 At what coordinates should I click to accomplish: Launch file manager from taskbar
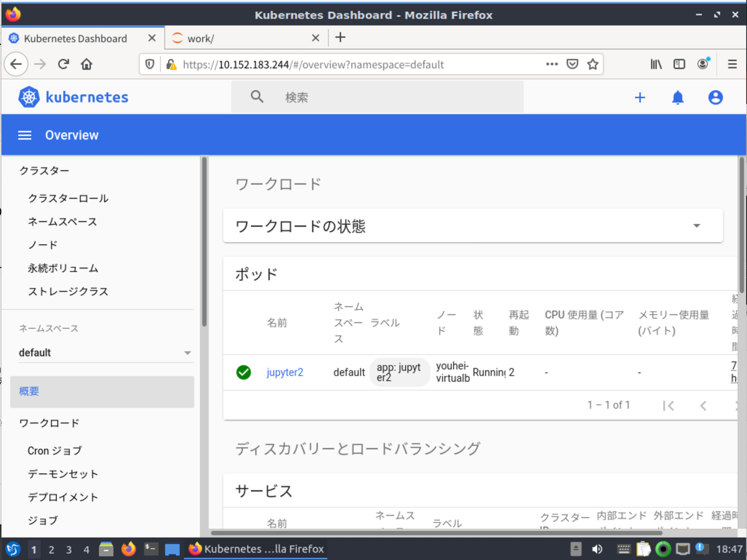[106, 549]
